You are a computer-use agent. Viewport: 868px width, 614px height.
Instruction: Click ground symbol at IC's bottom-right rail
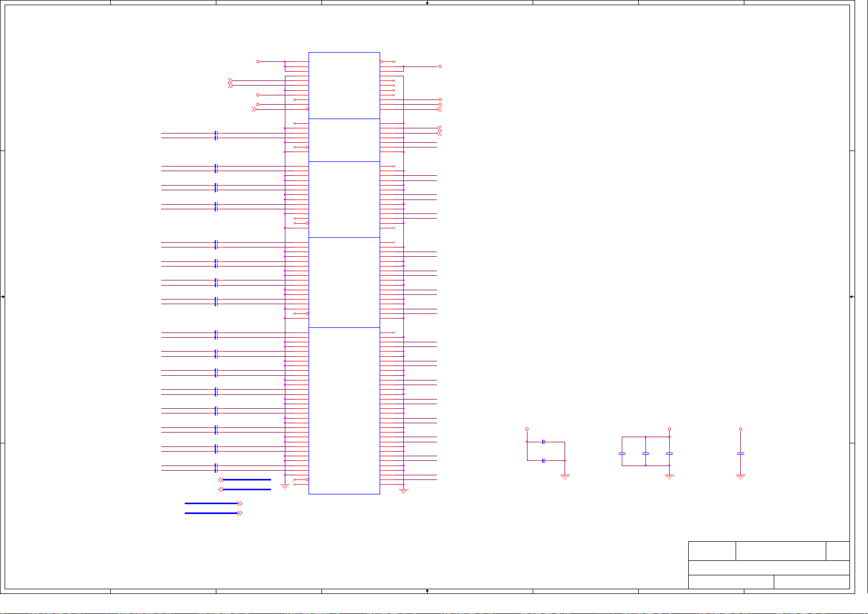(403, 491)
